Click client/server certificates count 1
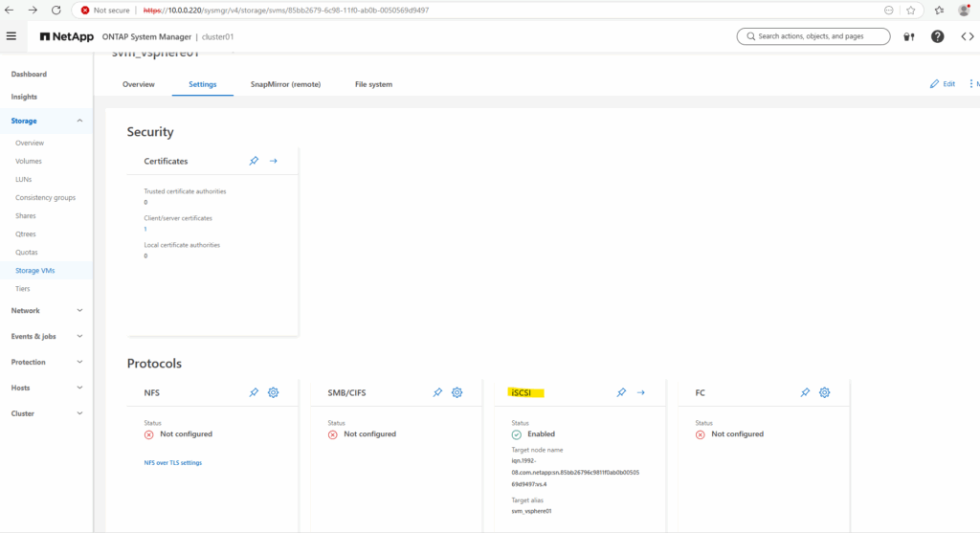 pyautogui.click(x=145, y=229)
